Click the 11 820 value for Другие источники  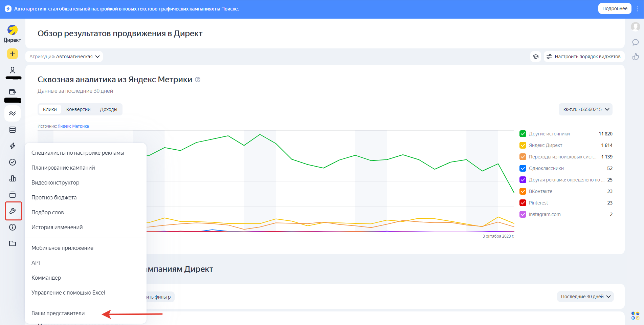click(605, 134)
